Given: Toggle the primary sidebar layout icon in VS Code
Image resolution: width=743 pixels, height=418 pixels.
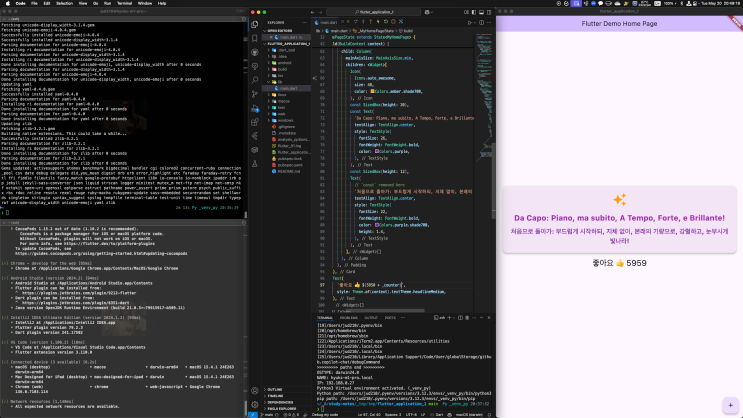Looking at the screenshot, I should [474, 12].
